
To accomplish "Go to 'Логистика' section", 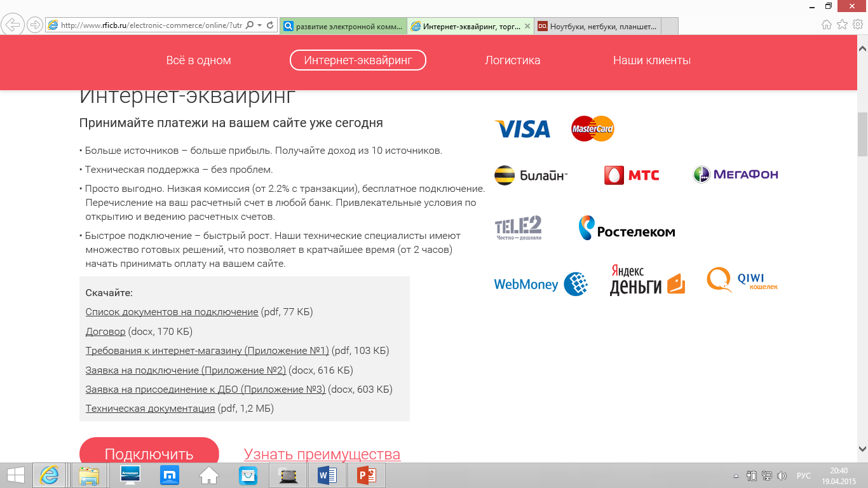I will [512, 60].
